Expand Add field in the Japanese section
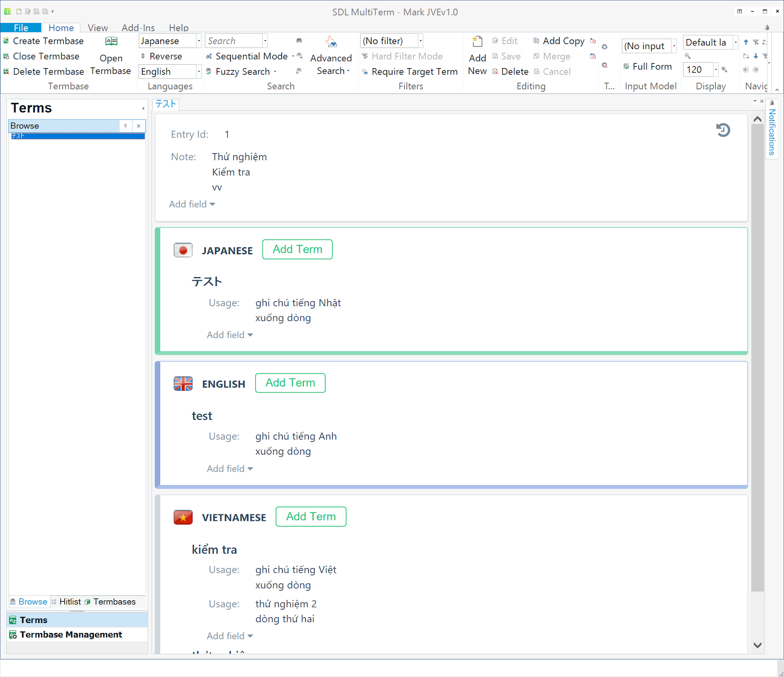The height and width of the screenshot is (677, 784). pyautogui.click(x=230, y=335)
